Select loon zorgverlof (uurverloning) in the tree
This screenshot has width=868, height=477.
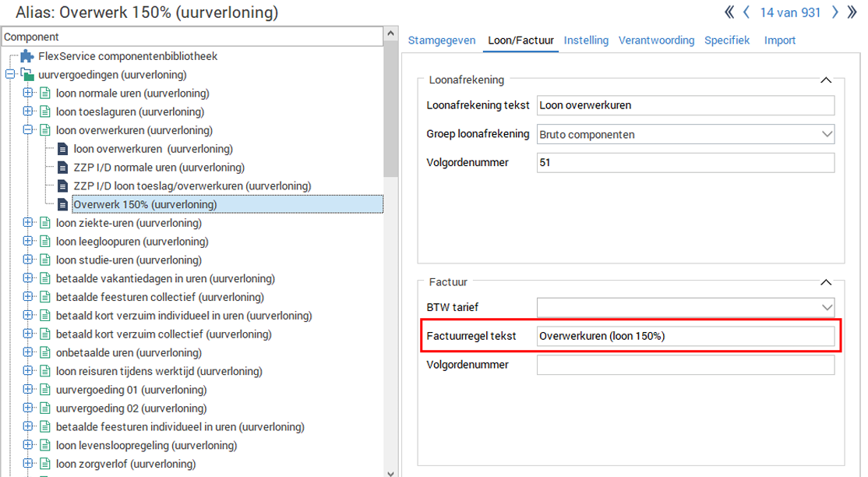tap(125, 464)
